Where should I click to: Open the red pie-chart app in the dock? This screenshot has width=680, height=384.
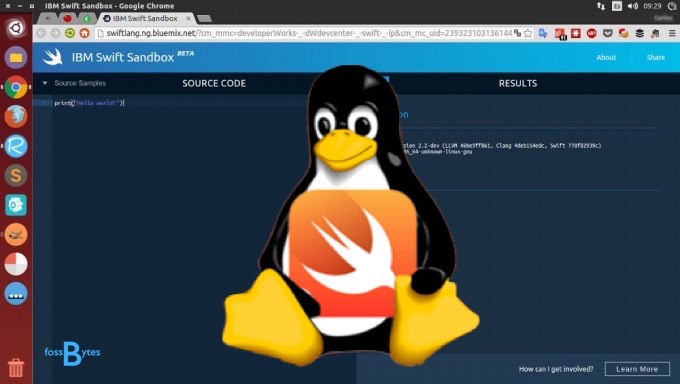pos(16,264)
